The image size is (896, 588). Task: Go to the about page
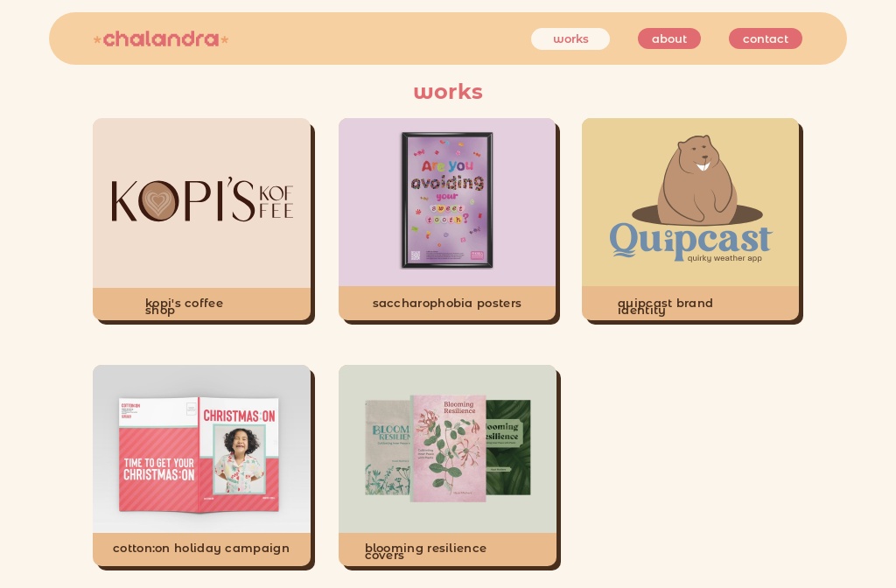point(669,38)
